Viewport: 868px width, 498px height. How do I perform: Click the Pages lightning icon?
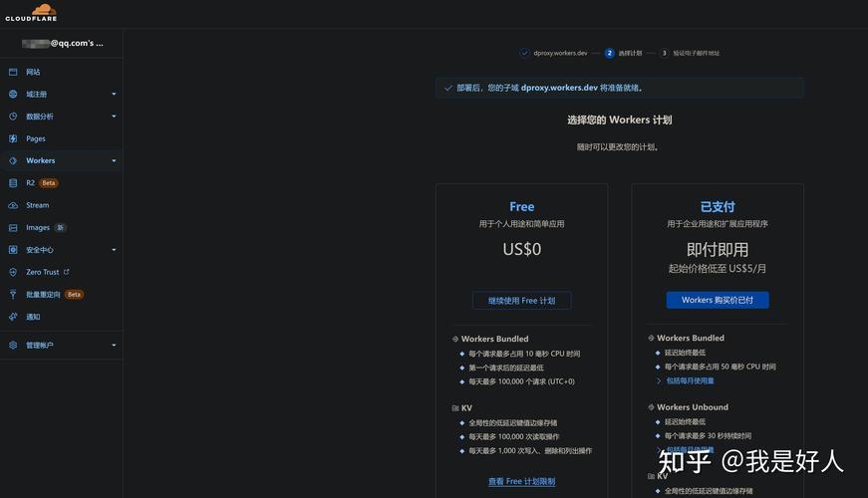click(13, 138)
